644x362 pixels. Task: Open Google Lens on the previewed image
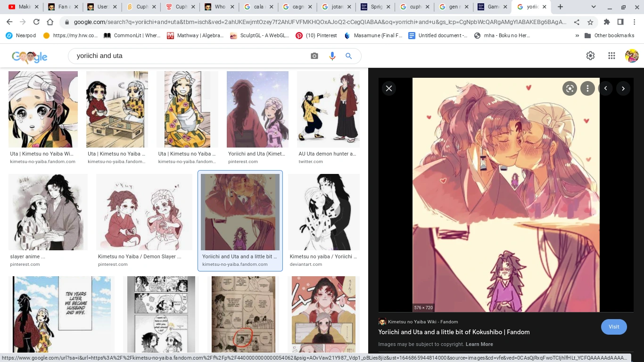click(x=570, y=88)
